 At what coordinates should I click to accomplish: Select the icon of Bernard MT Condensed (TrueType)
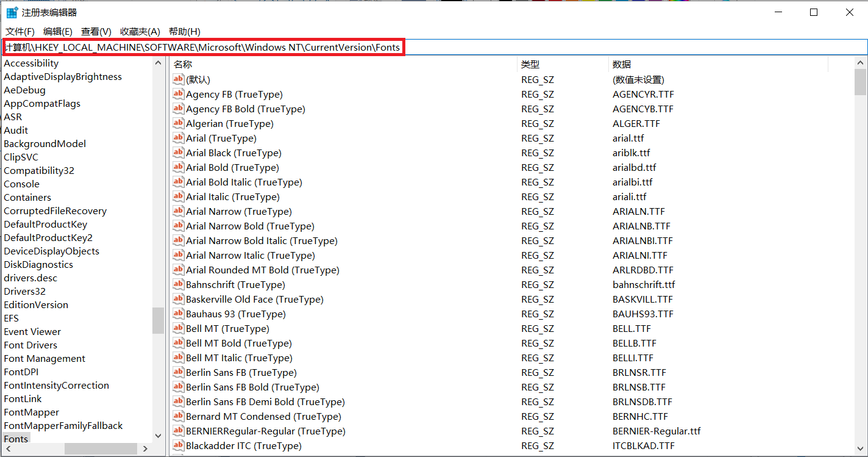(x=178, y=416)
